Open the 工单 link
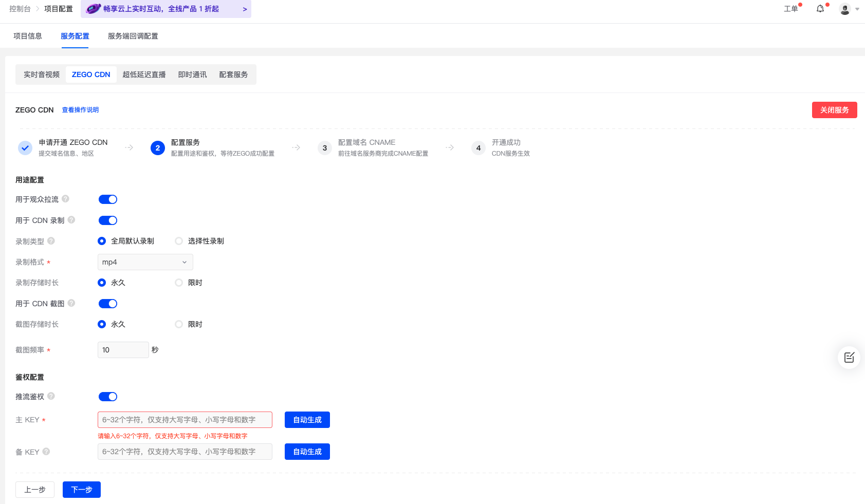The height and width of the screenshot is (504, 865). [791, 9]
